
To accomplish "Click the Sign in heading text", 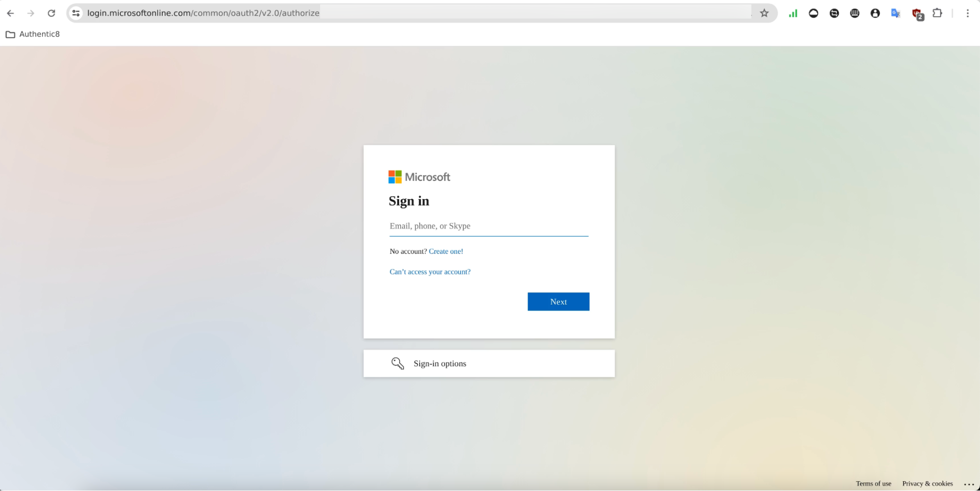I will click(409, 201).
